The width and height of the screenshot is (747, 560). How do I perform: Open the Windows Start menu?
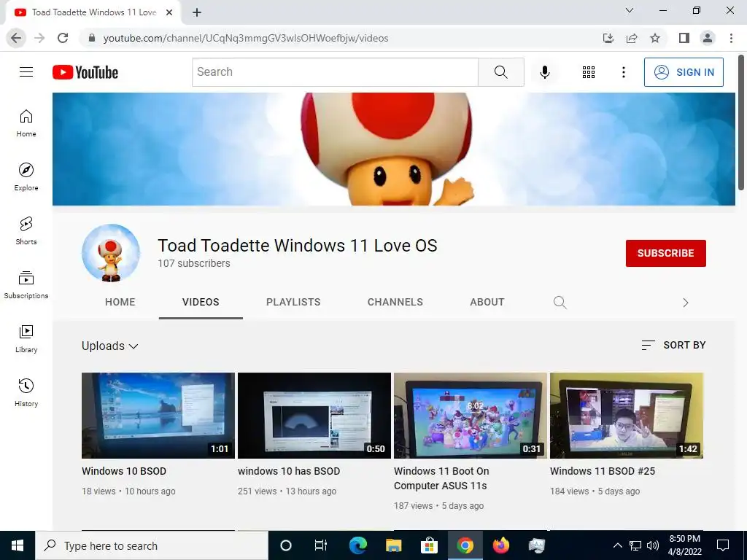tap(18, 545)
